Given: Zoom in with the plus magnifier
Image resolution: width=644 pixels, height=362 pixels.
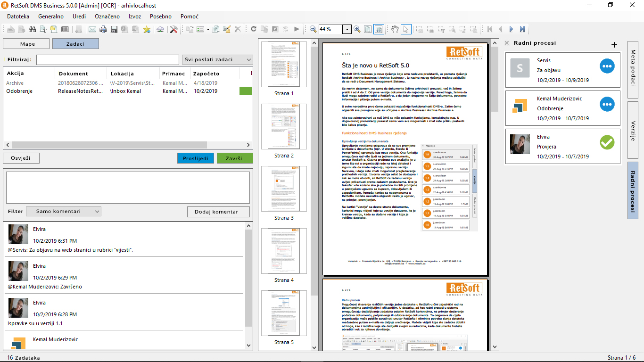Looking at the screenshot, I should pos(357,29).
